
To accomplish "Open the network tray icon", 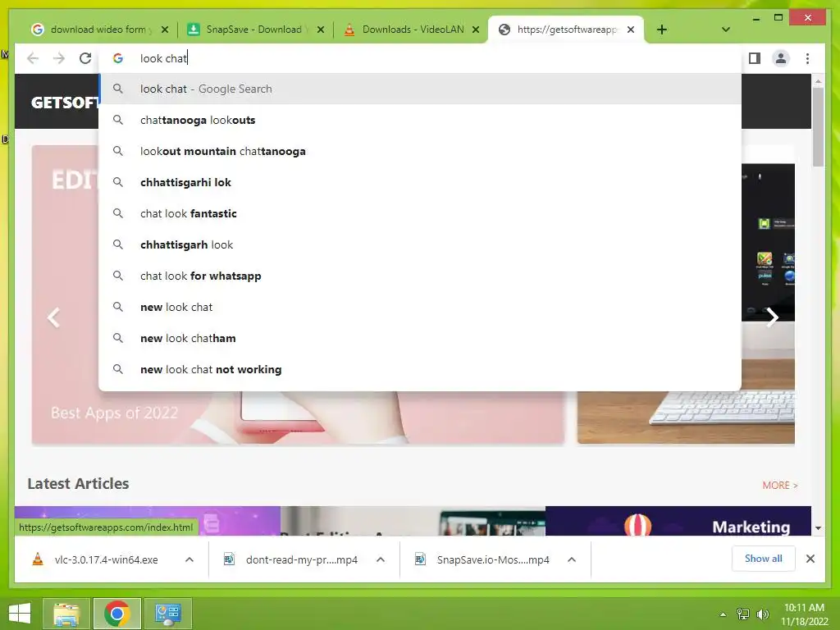I will (743, 614).
